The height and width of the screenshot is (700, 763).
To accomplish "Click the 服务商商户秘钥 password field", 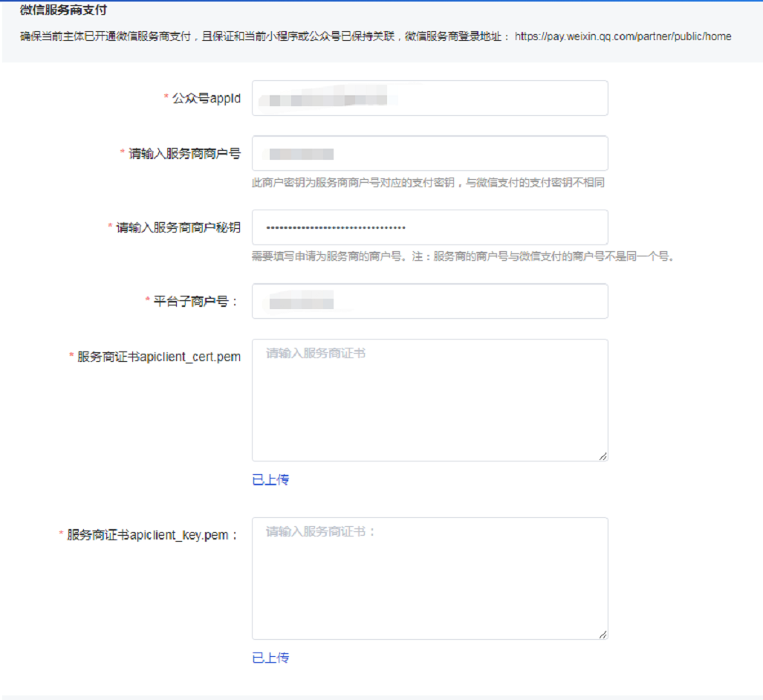I will click(x=429, y=227).
